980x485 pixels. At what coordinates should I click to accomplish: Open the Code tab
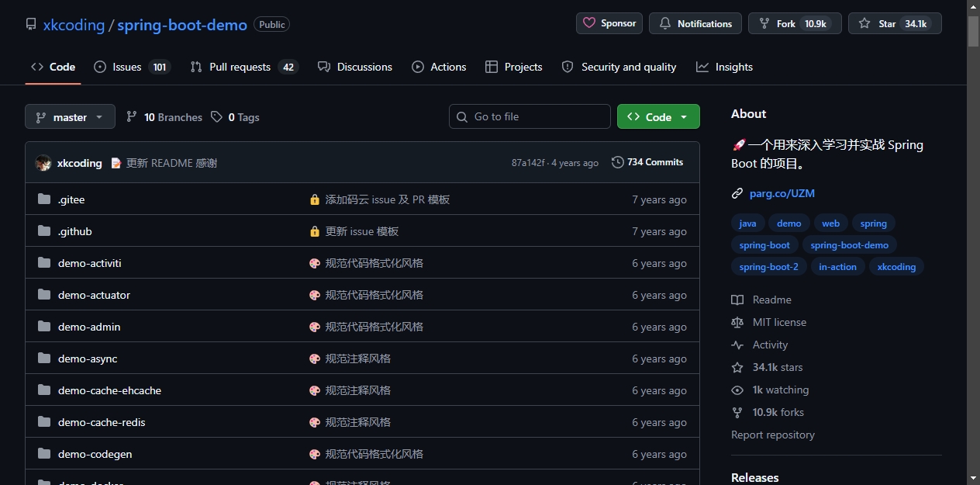53,67
